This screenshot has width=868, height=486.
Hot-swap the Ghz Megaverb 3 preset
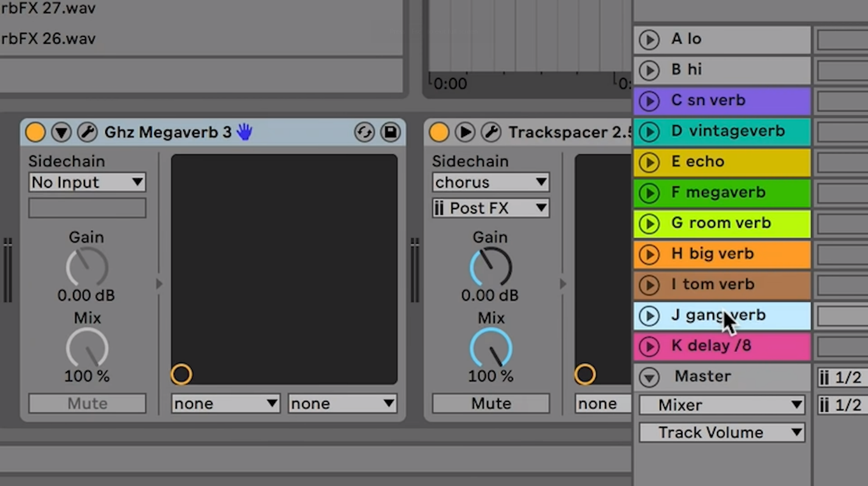(x=364, y=132)
